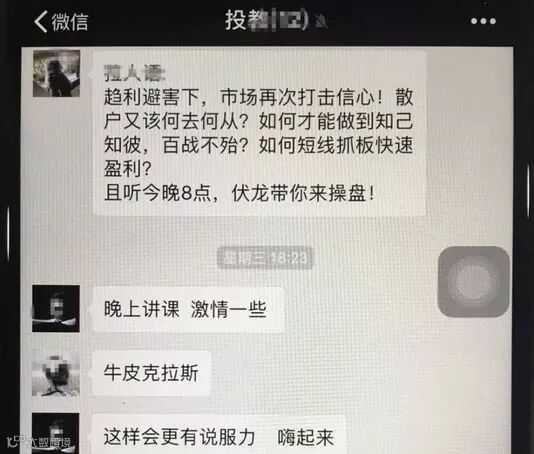Tap the message 这样会更有说服力 嗨起来

pos(220,434)
